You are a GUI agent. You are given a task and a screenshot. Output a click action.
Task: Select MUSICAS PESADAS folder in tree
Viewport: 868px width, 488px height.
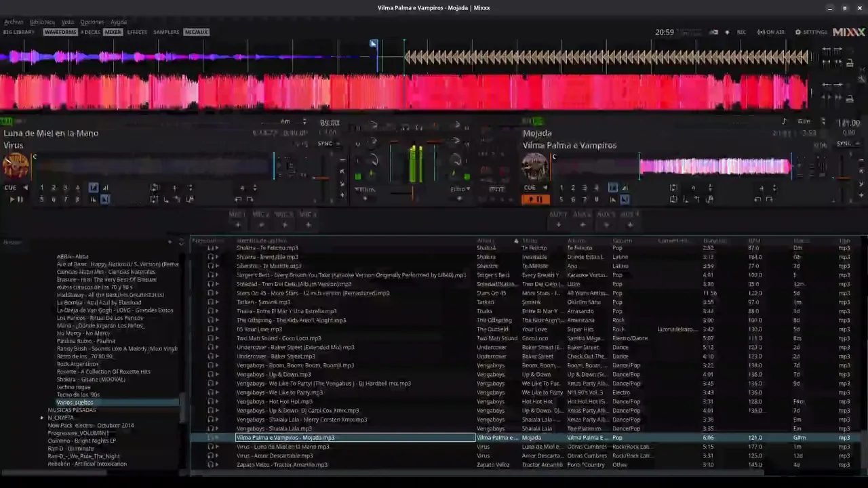pos(72,410)
